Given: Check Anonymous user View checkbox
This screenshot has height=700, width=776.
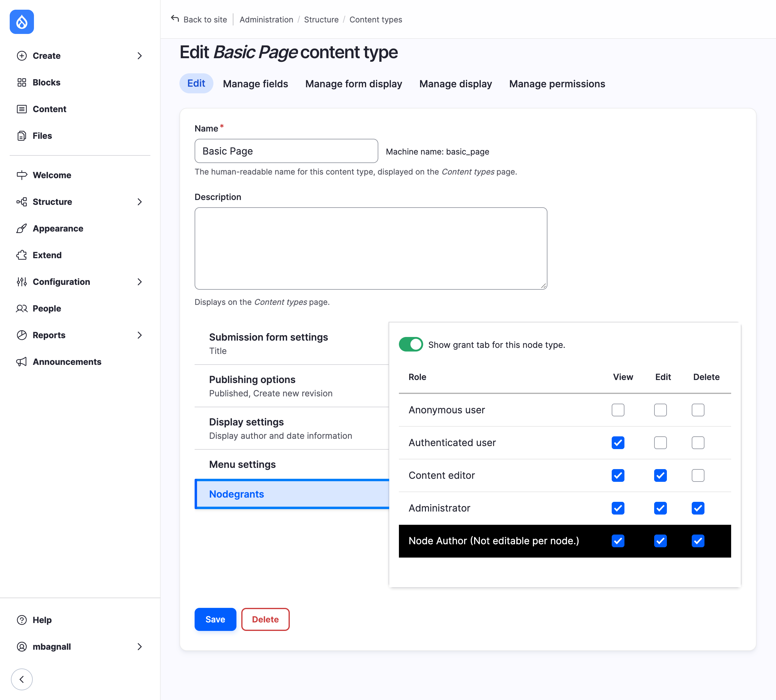Looking at the screenshot, I should pos(618,410).
